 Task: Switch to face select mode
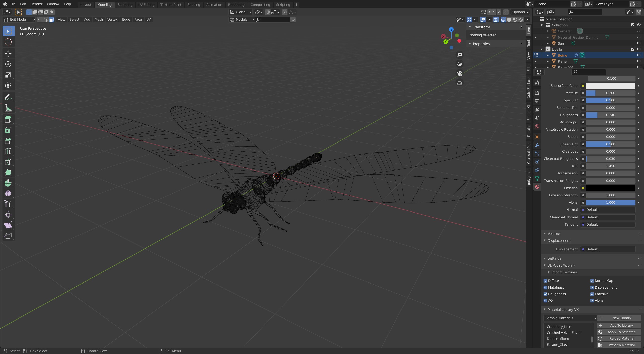52,20
